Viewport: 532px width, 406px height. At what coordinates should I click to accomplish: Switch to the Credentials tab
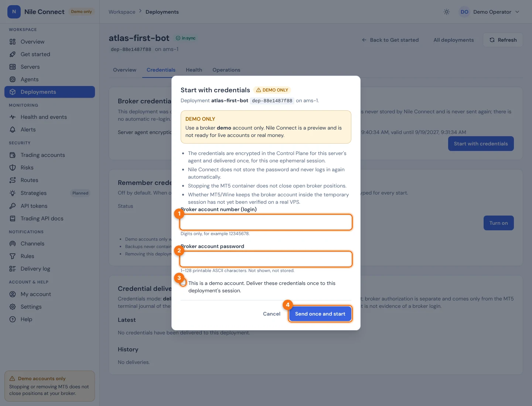(161, 70)
